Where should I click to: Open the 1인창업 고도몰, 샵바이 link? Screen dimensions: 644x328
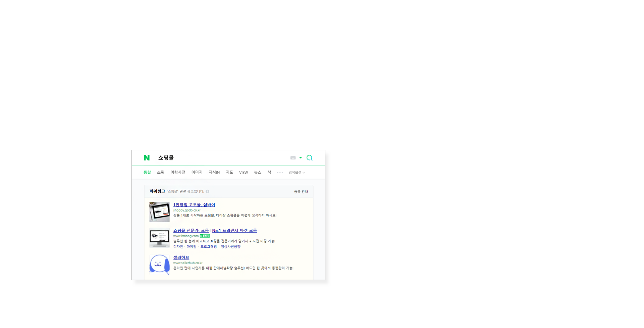tap(194, 205)
